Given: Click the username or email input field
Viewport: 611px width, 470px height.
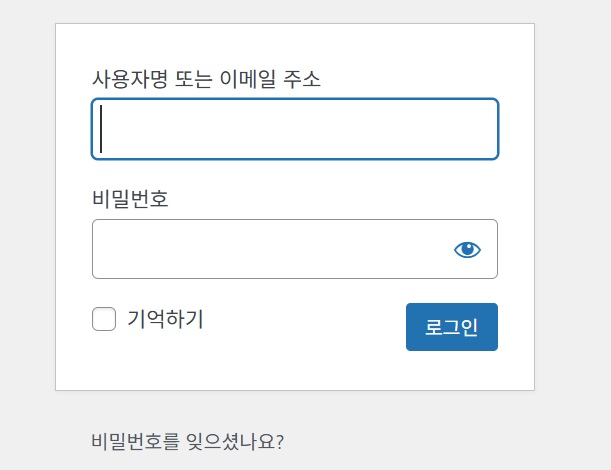Looking at the screenshot, I should (294, 129).
